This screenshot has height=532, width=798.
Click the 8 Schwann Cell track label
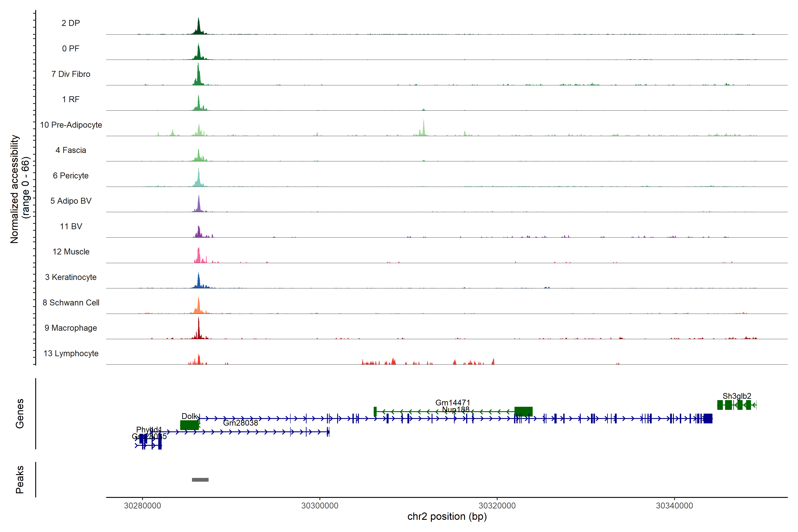click(x=71, y=302)
